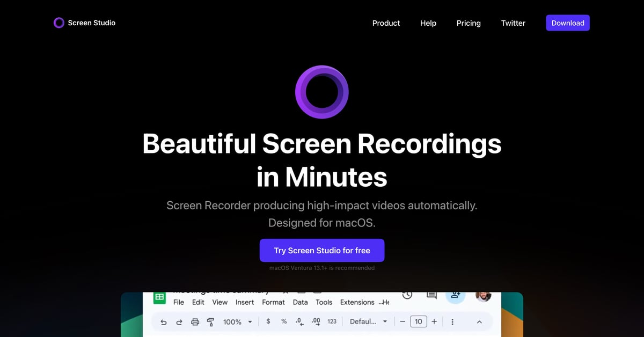Click the print icon in Sheets toolbar

[195, 322]
